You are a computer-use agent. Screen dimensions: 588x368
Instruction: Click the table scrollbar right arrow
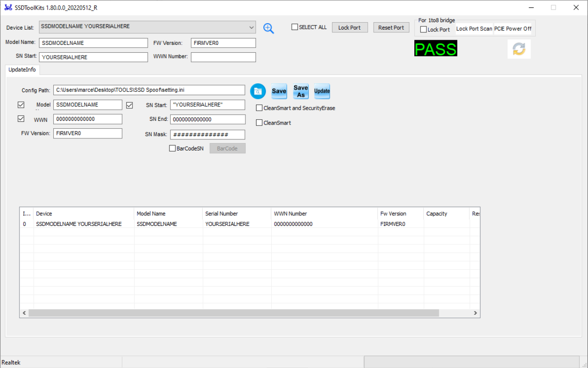pyautogui.click(x=475, y=313)
